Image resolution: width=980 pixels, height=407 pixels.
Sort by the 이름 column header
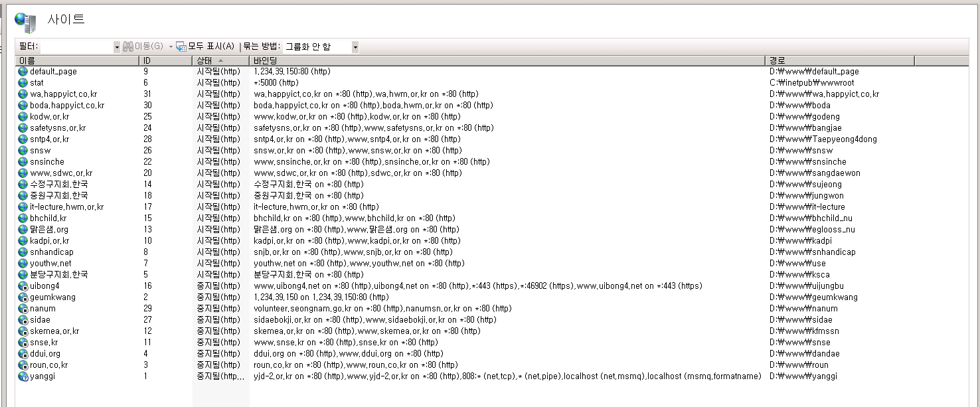tap(78, 60)
